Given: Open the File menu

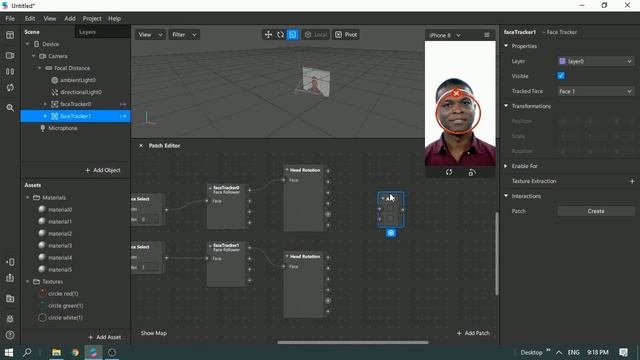Looking at the screenshot, I should click(x=10, y=19).
